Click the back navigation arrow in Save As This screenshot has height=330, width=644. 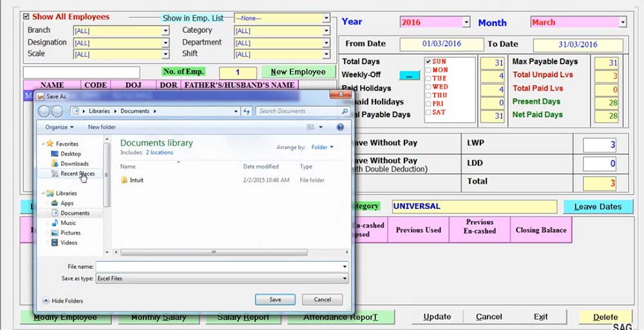[x=45, y=111]
